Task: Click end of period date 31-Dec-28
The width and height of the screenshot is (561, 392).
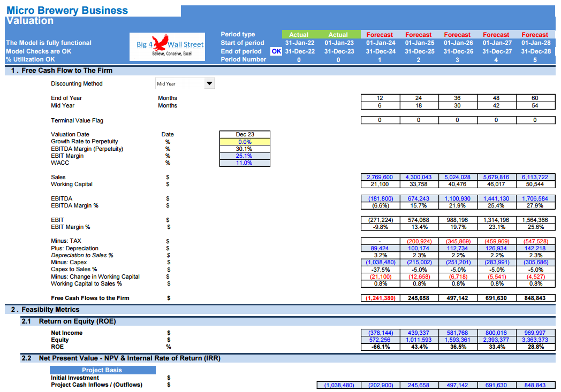Action: [x=536, y=51]
